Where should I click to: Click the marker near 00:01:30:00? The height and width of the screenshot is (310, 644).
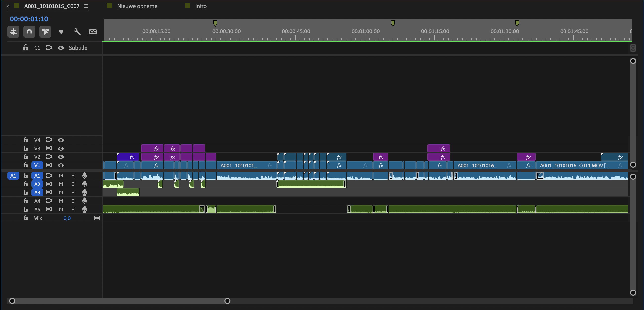point(517,23)
